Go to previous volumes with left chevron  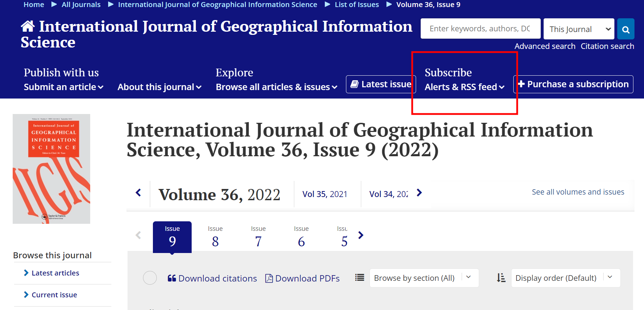[138, 192]
